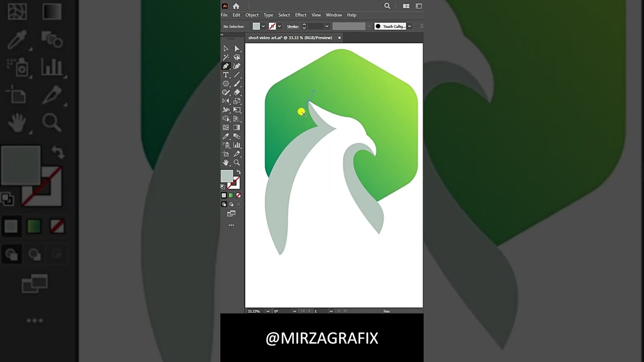Click the control bar fill swatch
The image size is (644, 362).
click(x=256, y=26)
